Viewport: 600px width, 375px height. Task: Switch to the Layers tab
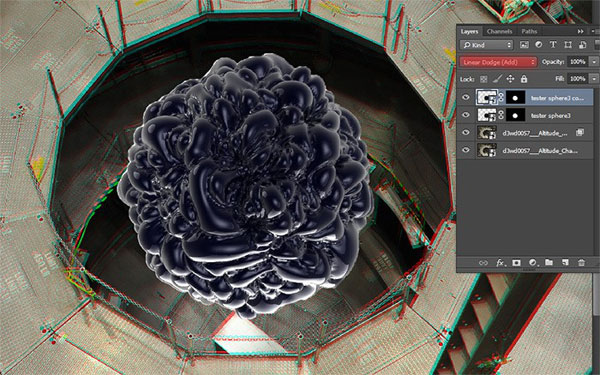click(x=469, y=31)
